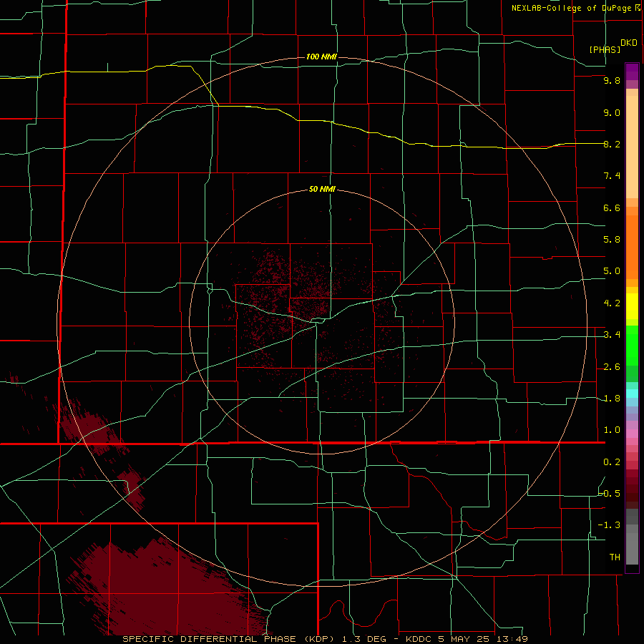Click the TH threshold label on scale
The image size is (644, 644).
point(615,557)
